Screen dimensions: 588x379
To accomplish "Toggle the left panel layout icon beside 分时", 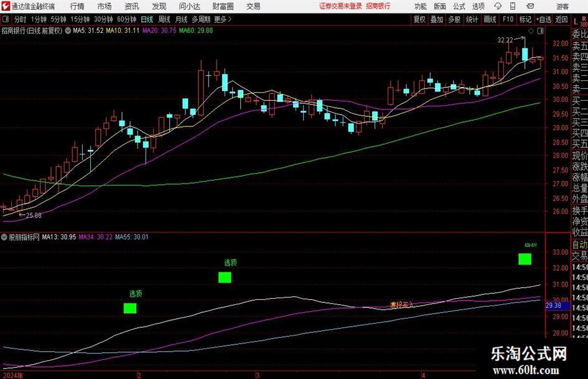I will (5, 19).
